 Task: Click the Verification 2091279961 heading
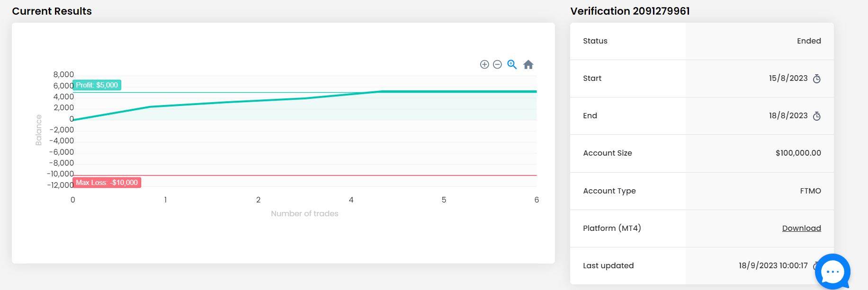(x=630, y=11)
